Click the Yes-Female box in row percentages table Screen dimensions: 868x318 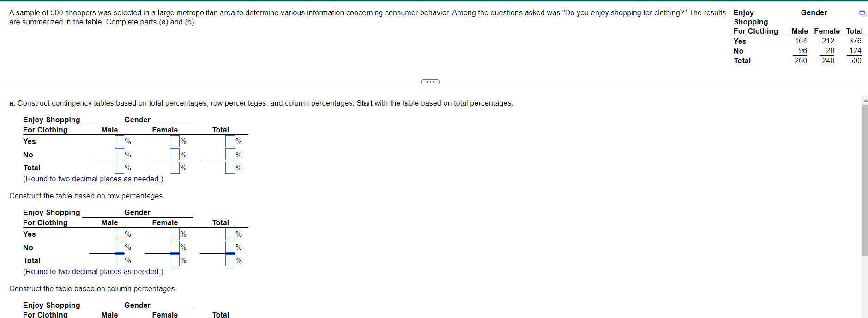(x=174, y=234)
